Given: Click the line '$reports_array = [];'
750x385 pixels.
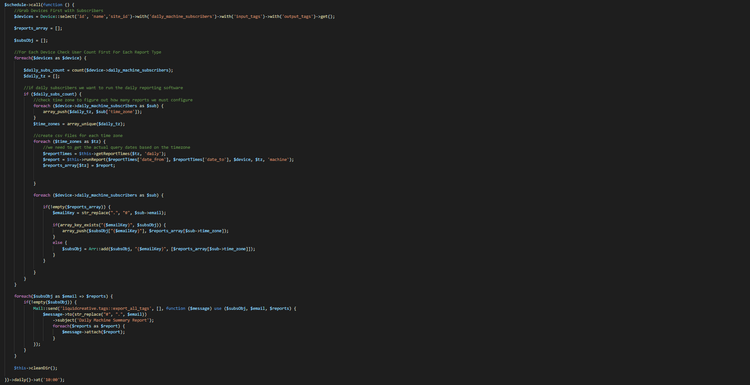Looking at the screenshot, I should (38, 28).
